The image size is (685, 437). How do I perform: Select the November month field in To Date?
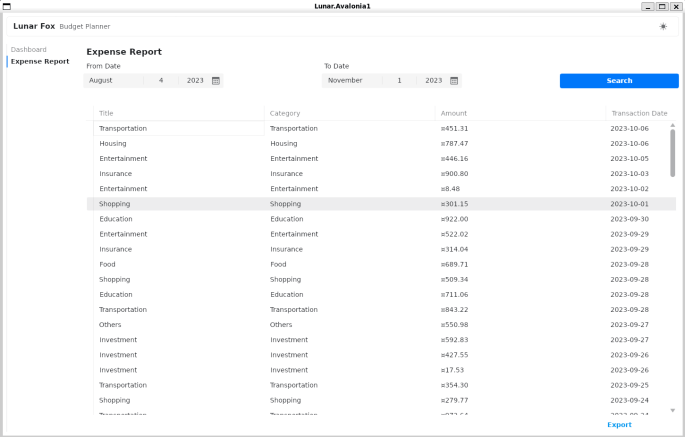352,80
